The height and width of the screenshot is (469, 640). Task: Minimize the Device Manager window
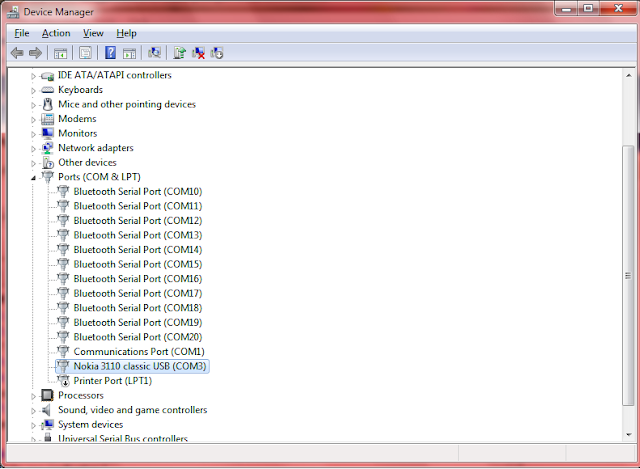click(566, 9)
